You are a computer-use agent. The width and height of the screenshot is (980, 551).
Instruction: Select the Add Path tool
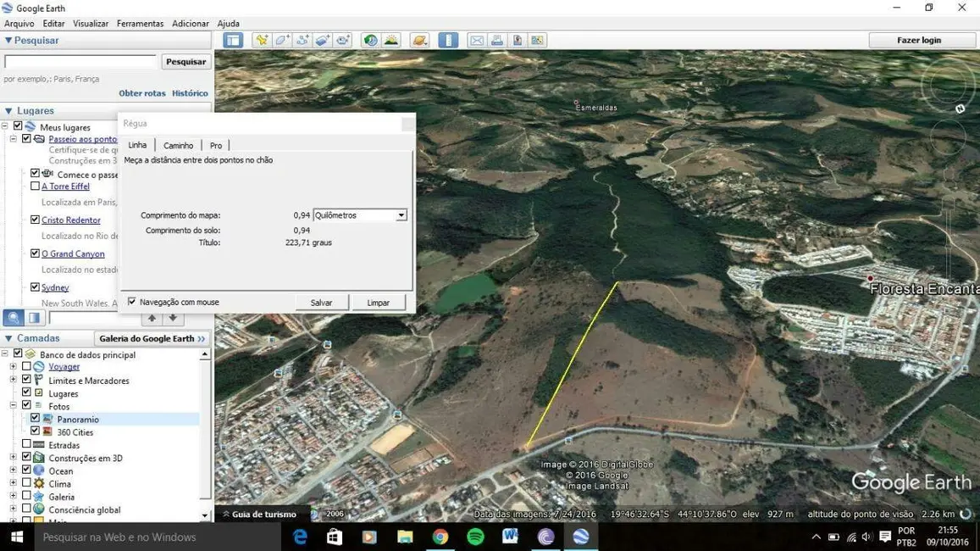302,40
